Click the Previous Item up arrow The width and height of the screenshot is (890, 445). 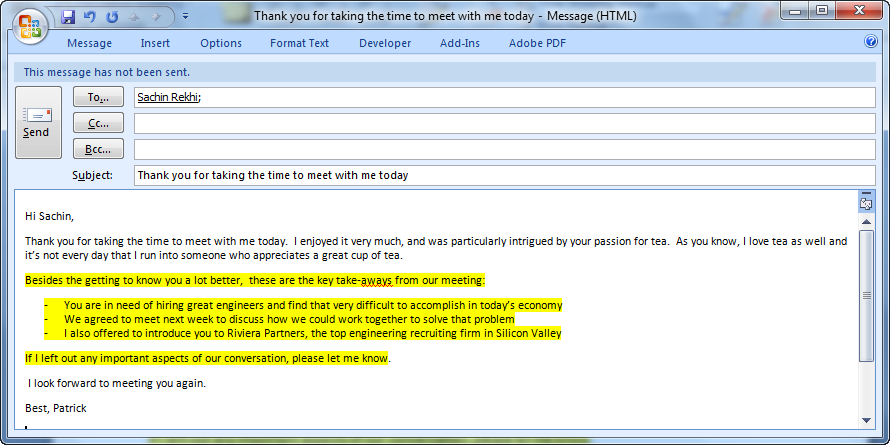click(134, 17)
